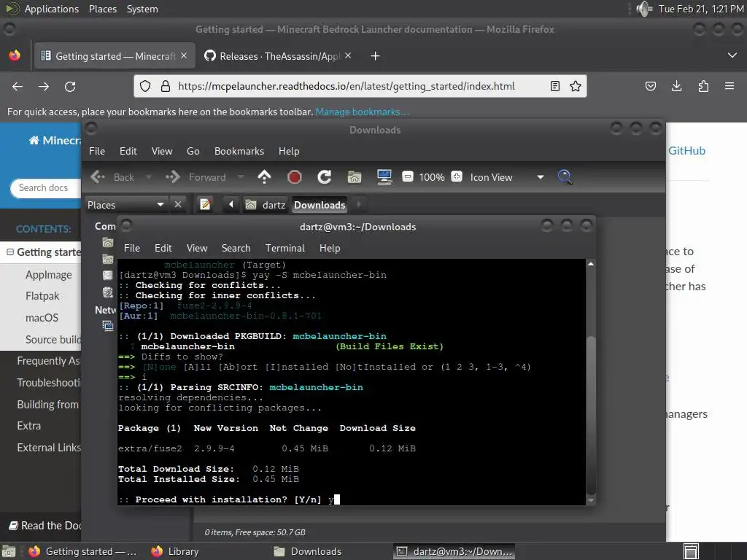Open the Places panel menu

pos(102,9)
